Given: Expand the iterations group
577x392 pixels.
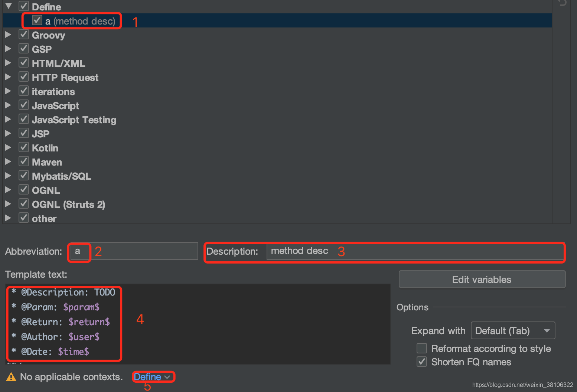Looking at the screenshot, I should click(x=8, y=91).
